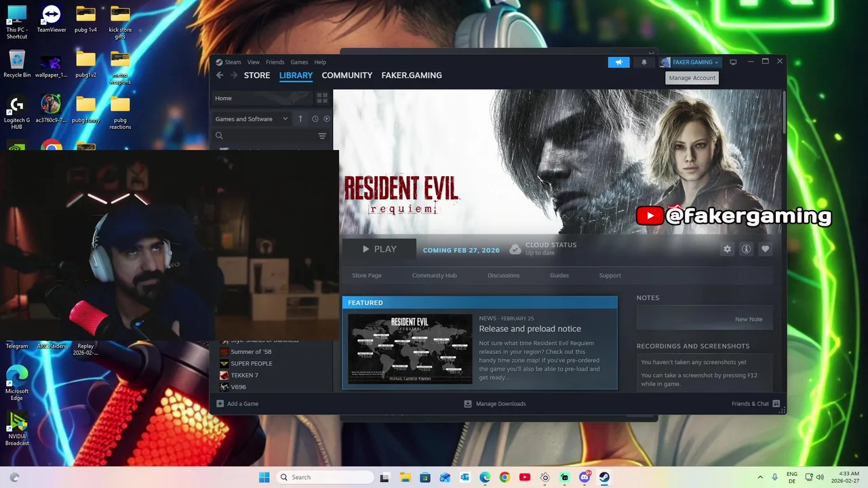Open the Release and preload notice article
The width and height of the screenshot is (868, 488).
(530, 329)
